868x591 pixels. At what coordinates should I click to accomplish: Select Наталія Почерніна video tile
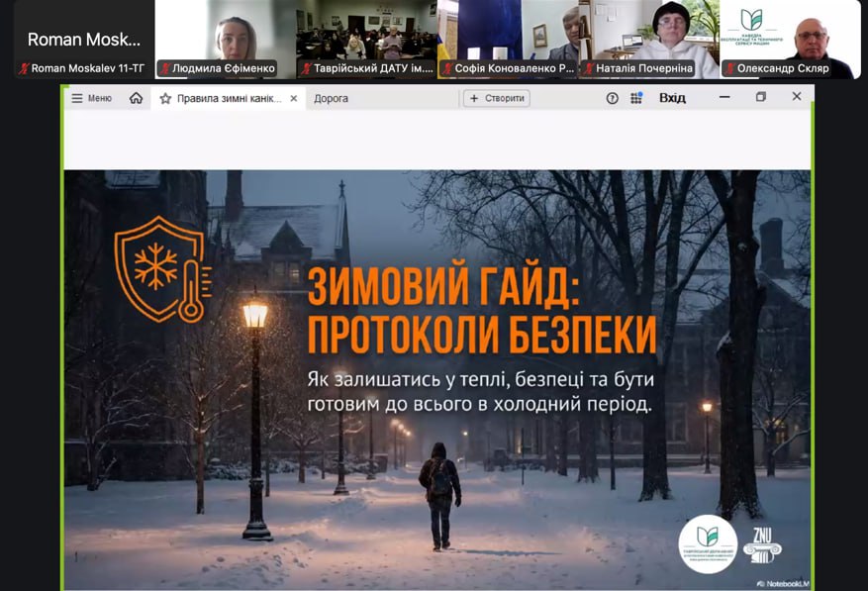(x=648, y=39)
